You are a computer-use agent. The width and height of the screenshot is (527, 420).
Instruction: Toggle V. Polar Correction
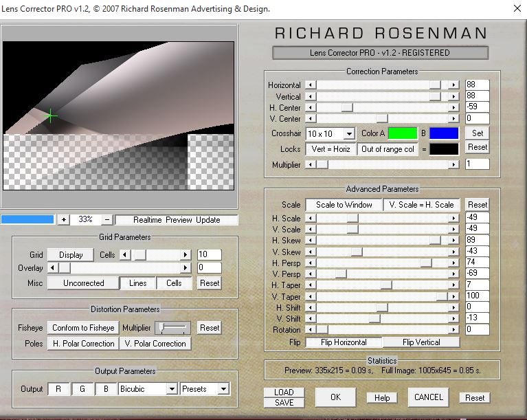point(155,344)
